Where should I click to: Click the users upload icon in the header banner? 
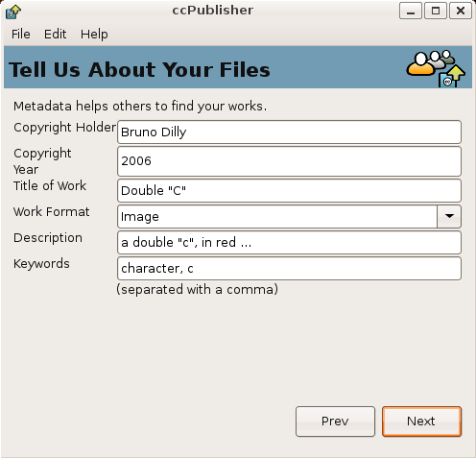point(436,68)
